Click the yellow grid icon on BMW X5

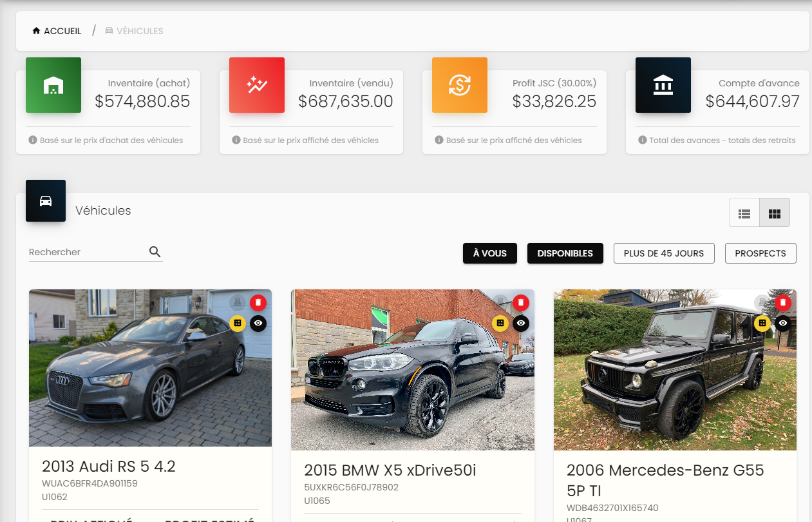coord(500,323)
